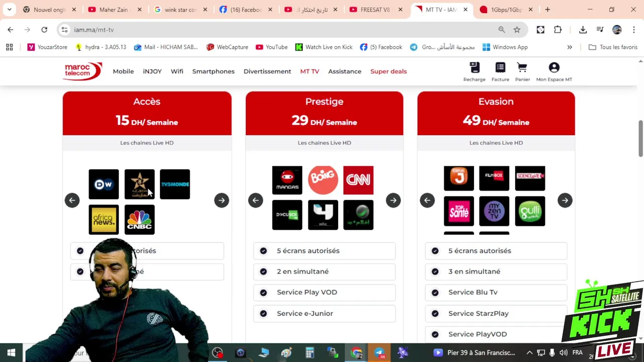Image resolution: width=644 pixels, height=362 pixels.
Task: Open Tous les favoris folder
Action: click(613, 47)
